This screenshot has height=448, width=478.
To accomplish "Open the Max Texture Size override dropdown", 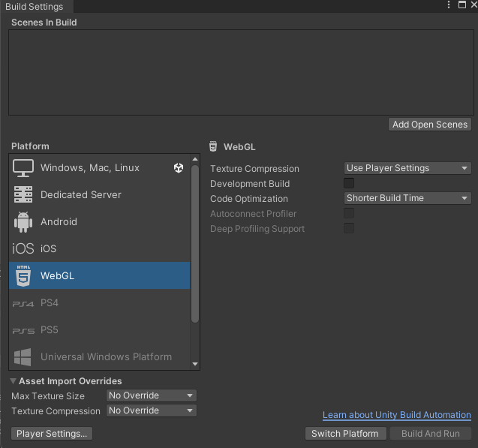I will (151, 395).
